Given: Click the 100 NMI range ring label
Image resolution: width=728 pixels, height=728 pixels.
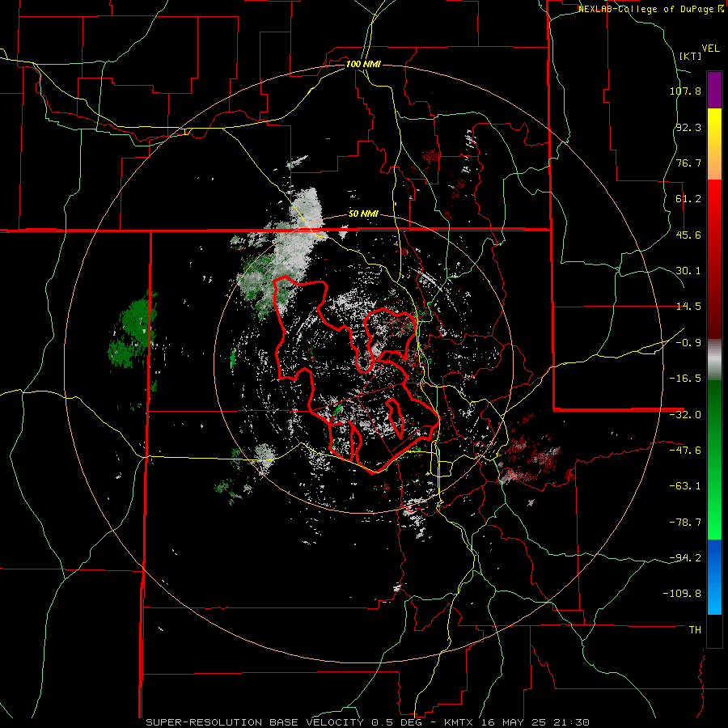Looking at the screenshot, I should [363, 64].
